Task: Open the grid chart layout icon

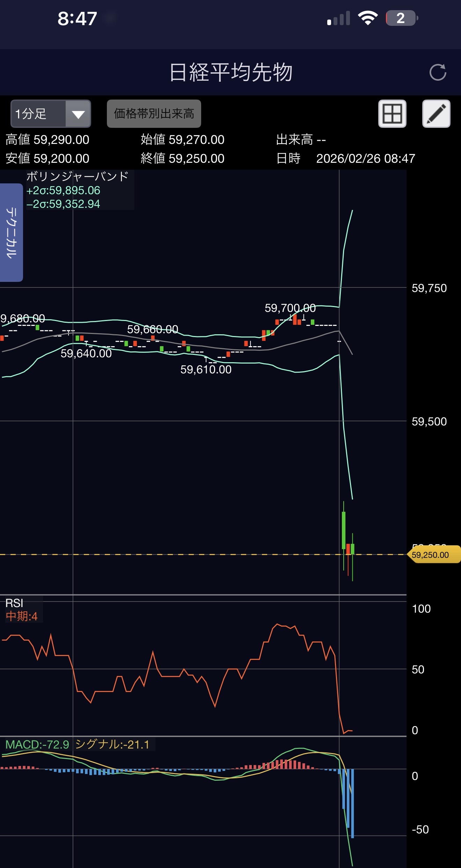Action: click(392, 114)
